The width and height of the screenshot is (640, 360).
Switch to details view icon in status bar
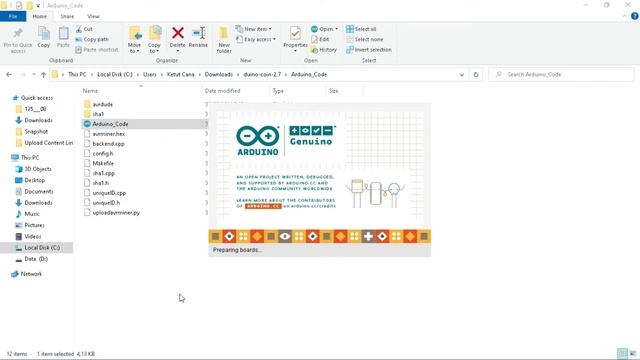pyautogui.click(x=622, y=353)
